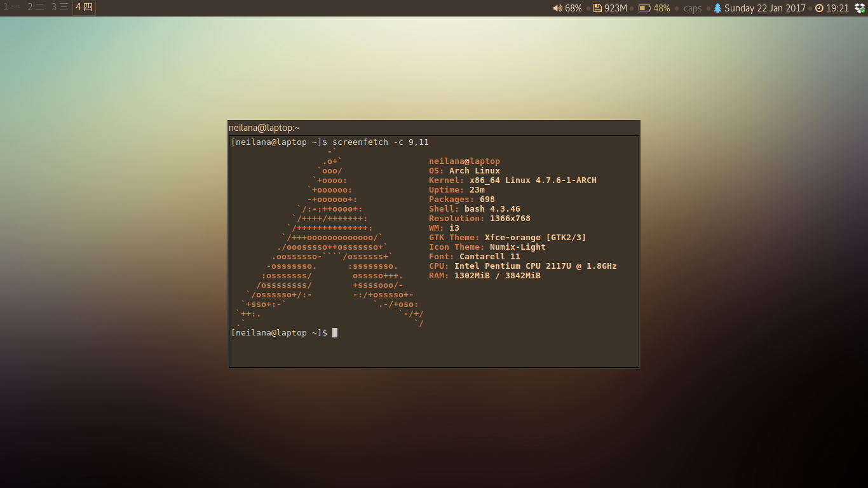The image size is (868, 488).
Task: Click the WM: i3 line
Action: tap(444, 228)
